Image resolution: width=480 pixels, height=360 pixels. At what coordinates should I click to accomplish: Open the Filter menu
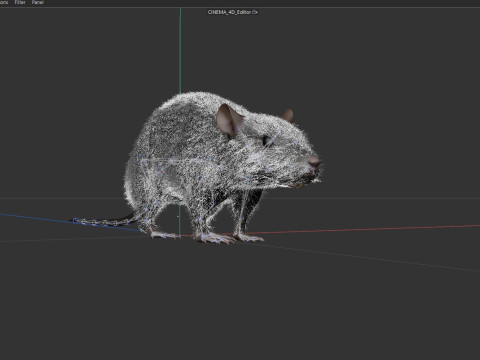coord(20,2)
